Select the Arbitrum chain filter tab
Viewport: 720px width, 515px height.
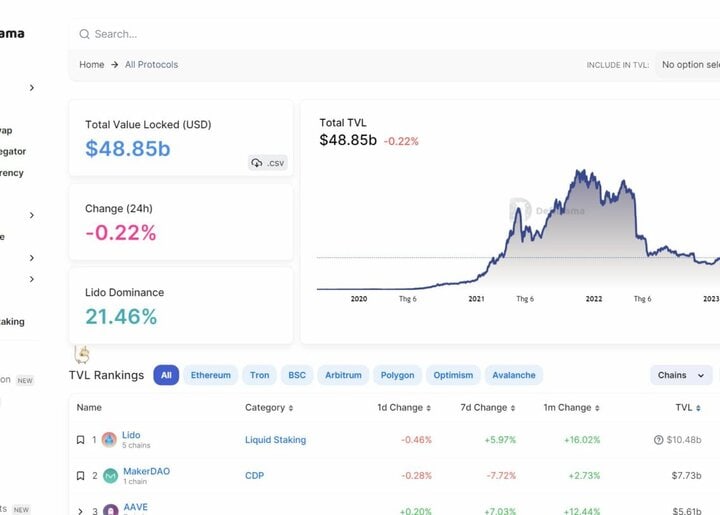point(343,375)
